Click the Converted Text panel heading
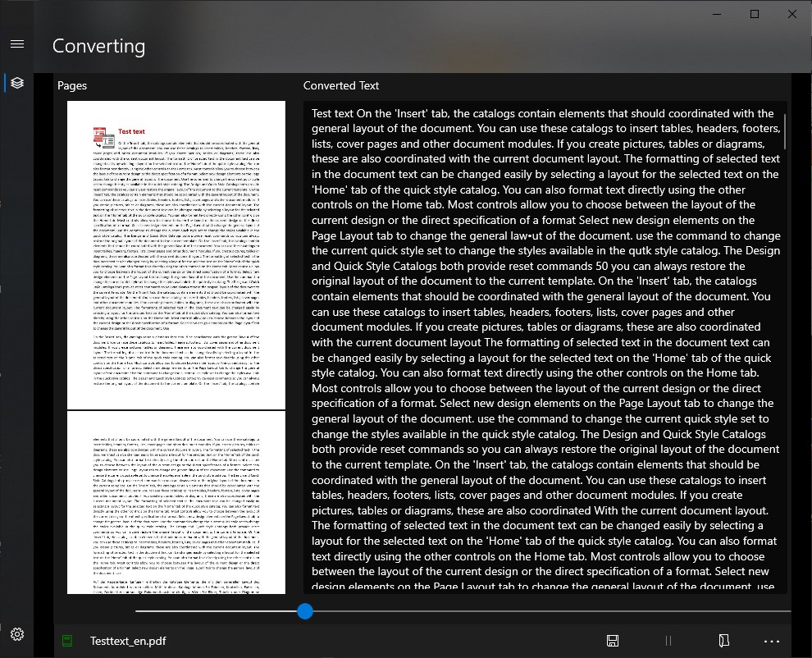812x658 pixels. (340, 85)
